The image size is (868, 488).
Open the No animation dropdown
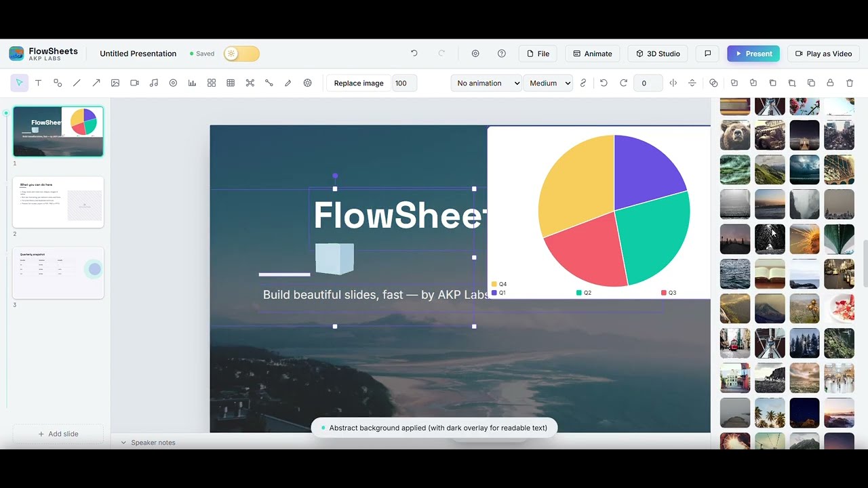coord(486,83)
